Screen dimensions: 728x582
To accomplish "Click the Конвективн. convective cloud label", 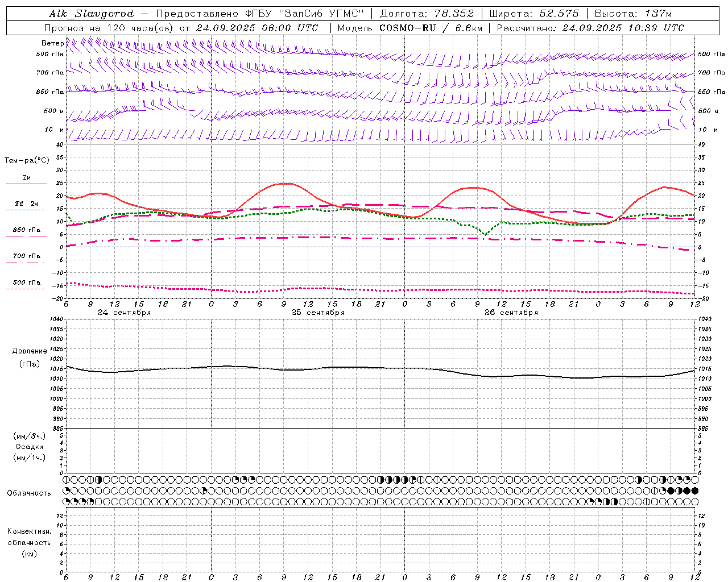I will point(29,531).
